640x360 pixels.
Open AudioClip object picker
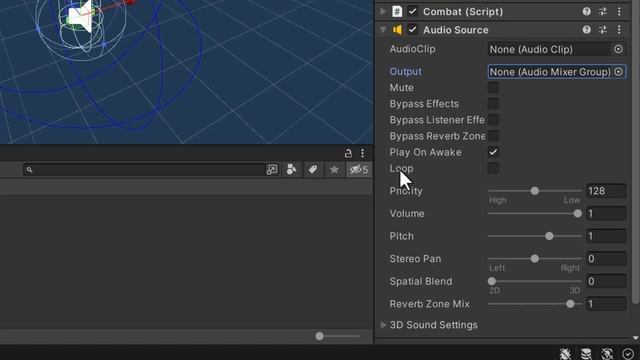pos(618,49)
